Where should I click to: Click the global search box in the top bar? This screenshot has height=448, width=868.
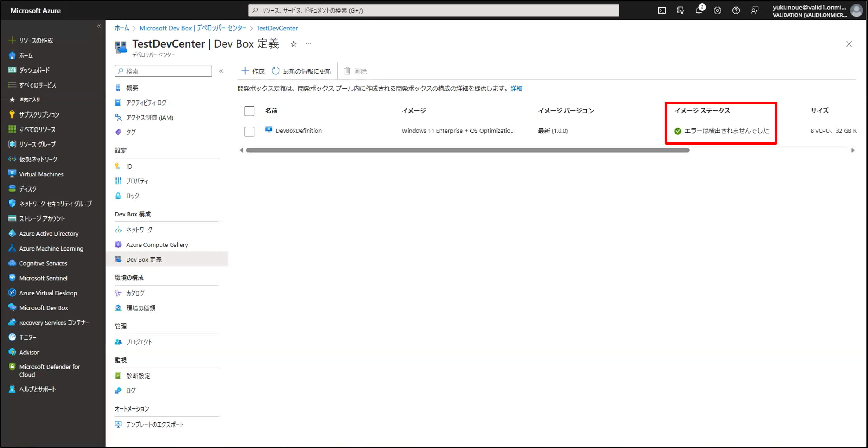(x=433, y=10)
